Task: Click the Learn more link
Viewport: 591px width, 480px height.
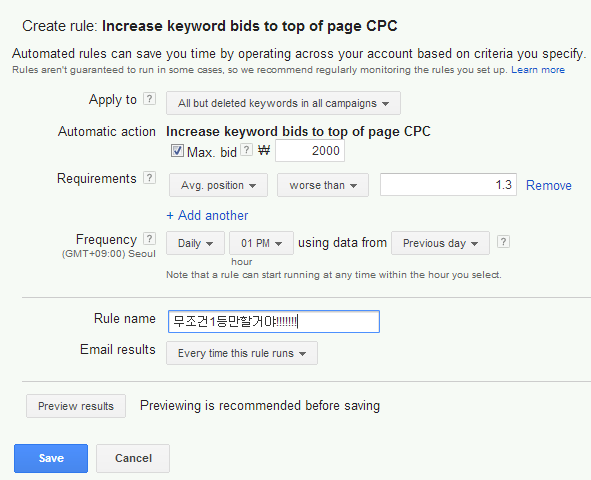Action: tap(538, 70)
